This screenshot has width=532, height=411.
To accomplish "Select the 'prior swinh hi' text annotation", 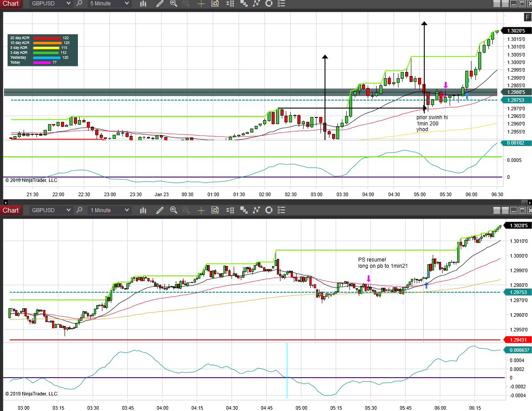I will (x=432, y=117).
